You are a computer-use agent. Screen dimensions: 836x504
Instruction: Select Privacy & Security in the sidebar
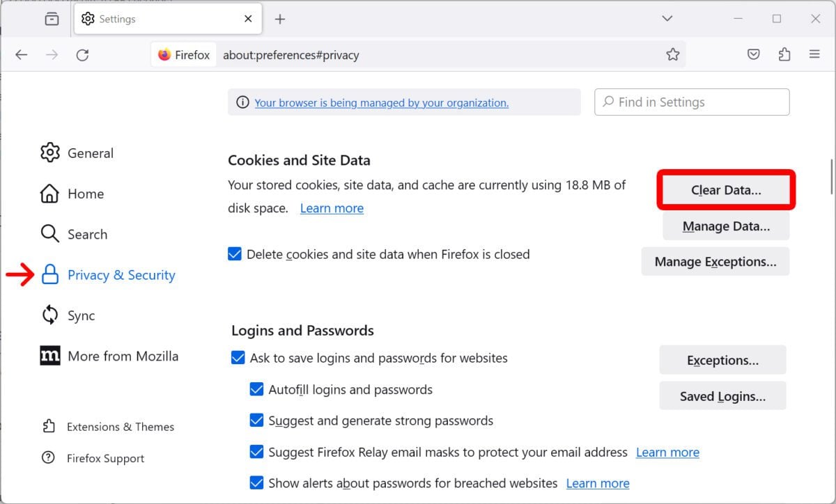point(121,275)
